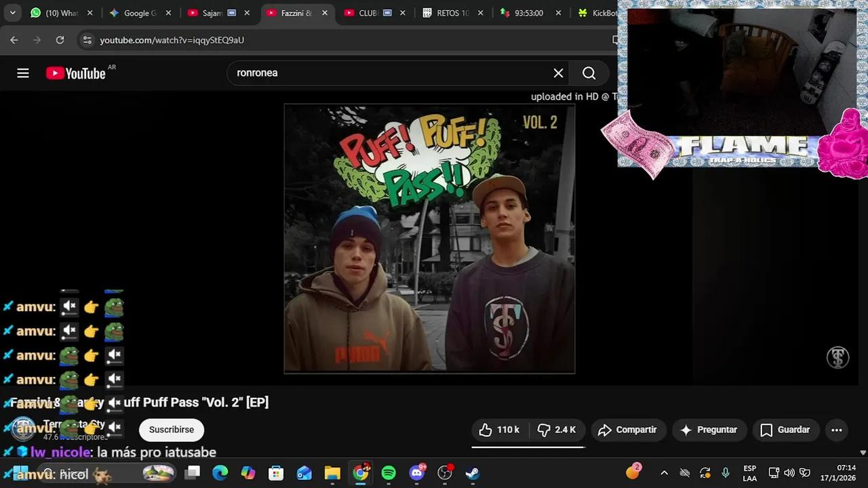The width and height of the screenshot is (868, 488).
Task: Close the WhatsApp tab
Action: (90, 13)
